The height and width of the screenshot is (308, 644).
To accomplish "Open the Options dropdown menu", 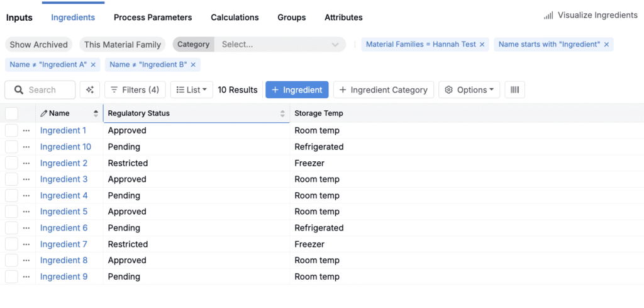I will [469, 90].
